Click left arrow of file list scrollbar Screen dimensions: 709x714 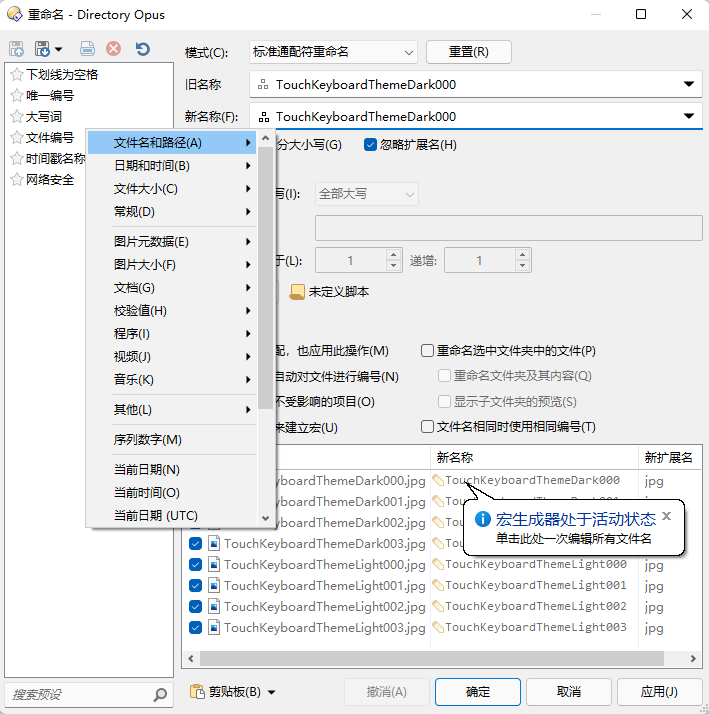pyautogui.click(x=191, y=658)
